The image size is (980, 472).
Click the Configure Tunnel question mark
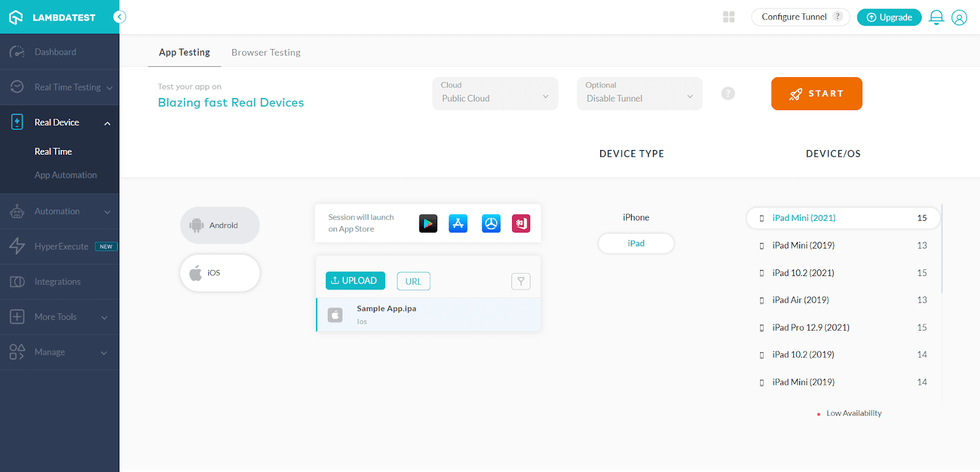(x=838, y=17)
